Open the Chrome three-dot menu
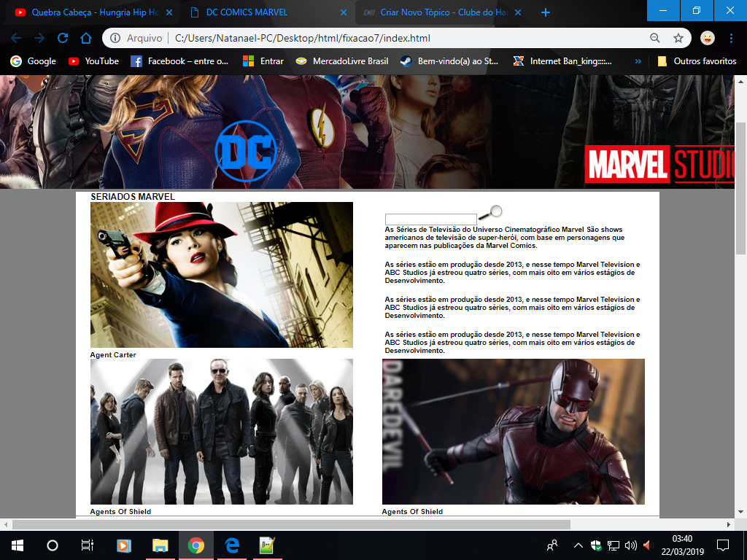 [731, 38]
